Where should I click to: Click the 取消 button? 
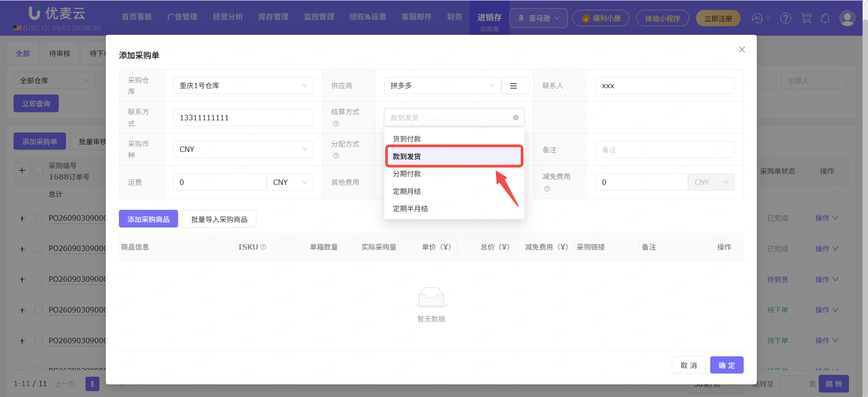pyautogui.click(x=689, y=365)
